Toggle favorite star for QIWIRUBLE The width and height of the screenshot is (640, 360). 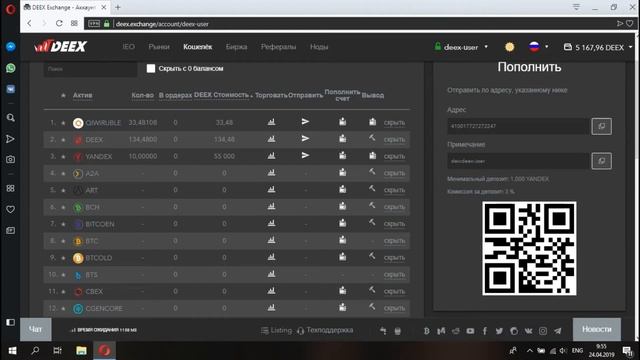(x=63, y=123)
